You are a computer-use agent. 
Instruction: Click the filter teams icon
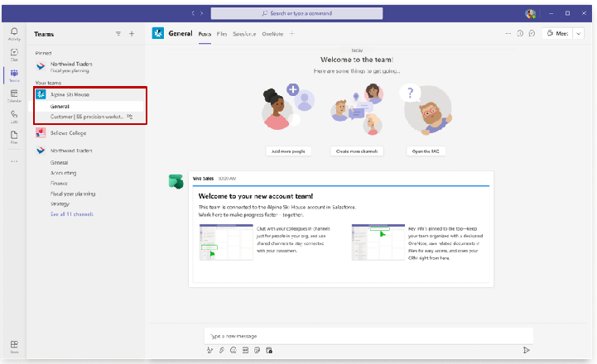tap(118, 34)
